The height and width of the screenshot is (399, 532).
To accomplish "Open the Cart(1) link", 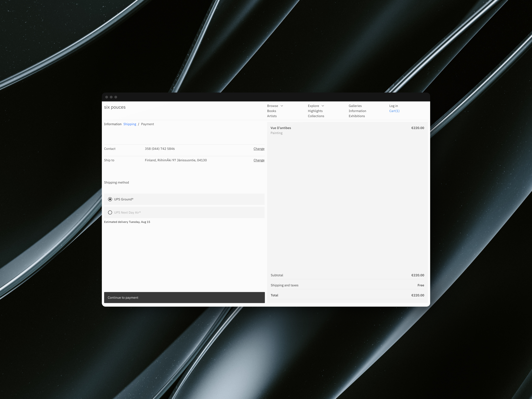I will 394,111.
